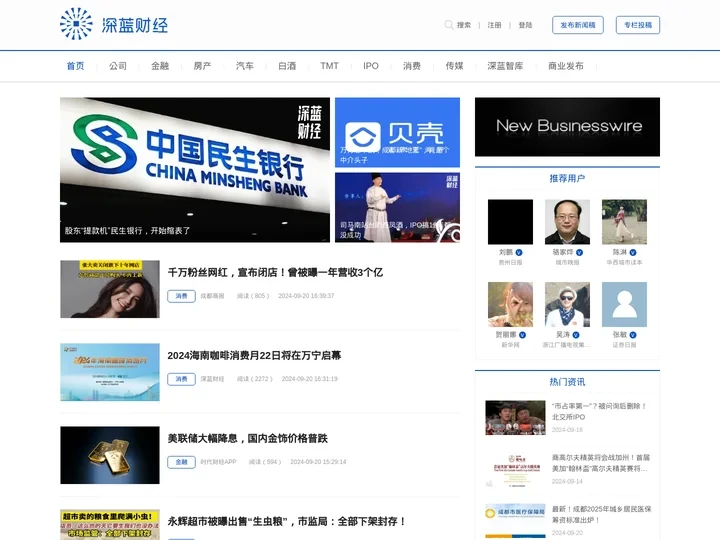
Task: Open headline 永辉超市被曝出售"生虫粮"
Action: point(287,522)
